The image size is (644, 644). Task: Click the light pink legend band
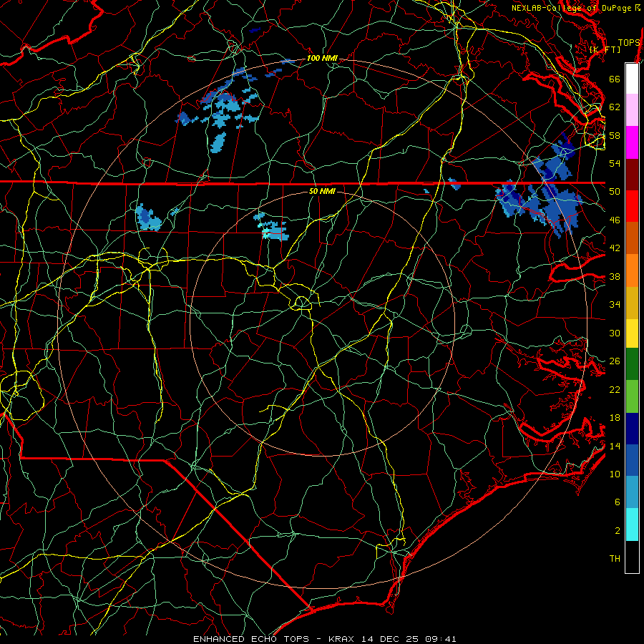(632, 110)
